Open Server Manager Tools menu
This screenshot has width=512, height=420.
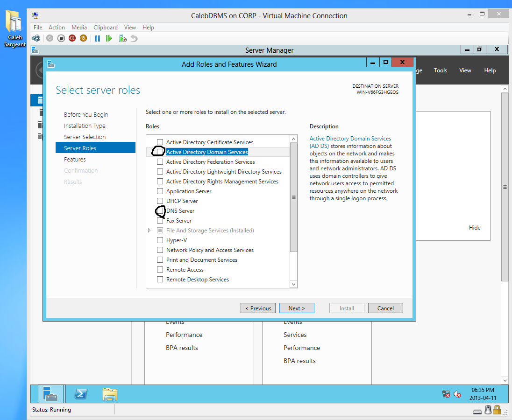pyautogui.click(x=440, y=70)
